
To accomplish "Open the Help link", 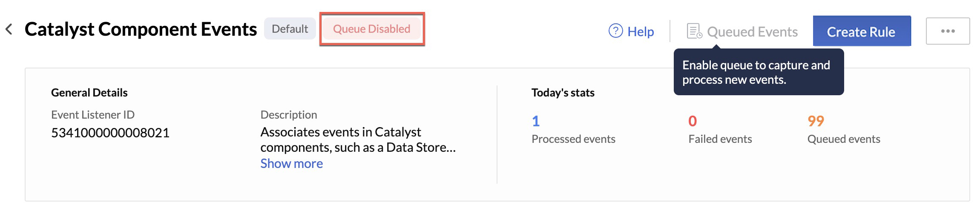I will pyautogui.click(x=641, y=31).
